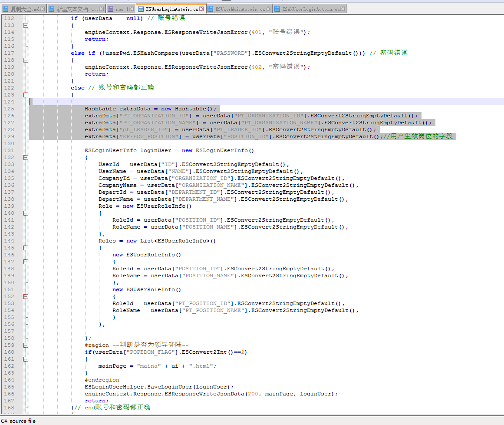Switch to the 新建文本文档.txt tab
The image size is (504, 425).
(x=77, y=9)
